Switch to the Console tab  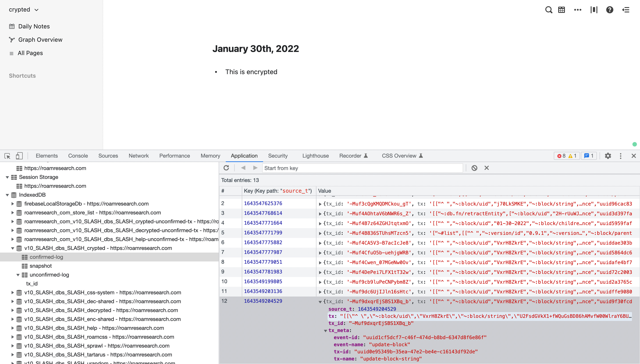coord(78,156)
